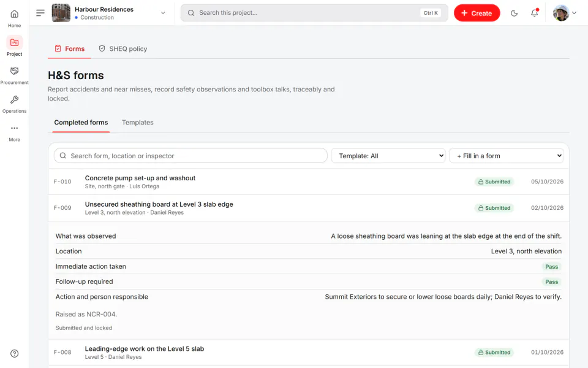Click the date 01/10/2026
The width and height of the screenshot is (588, 368).
tap(547, 353)
